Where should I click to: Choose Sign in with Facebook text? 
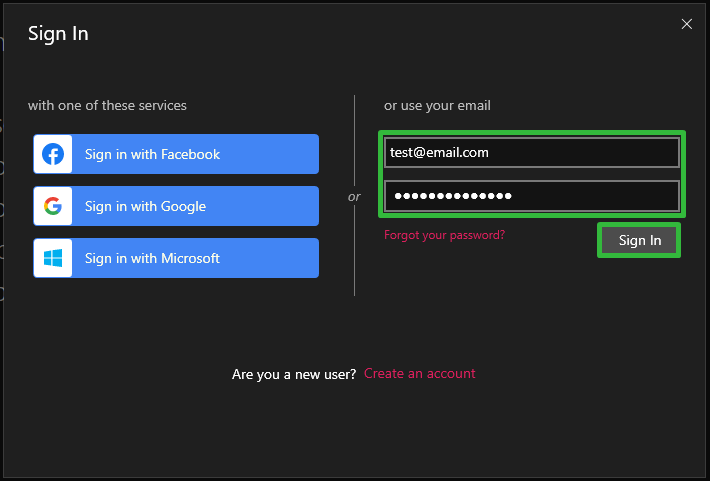[152, 154]
